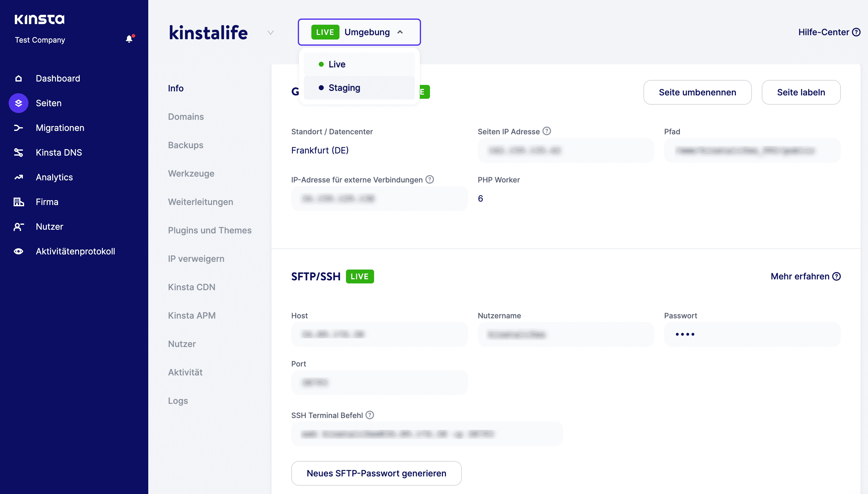Screen dimensions: 868x494
Task: Click Neues SFTP-Passwort generieren
Action: point(376,473)
